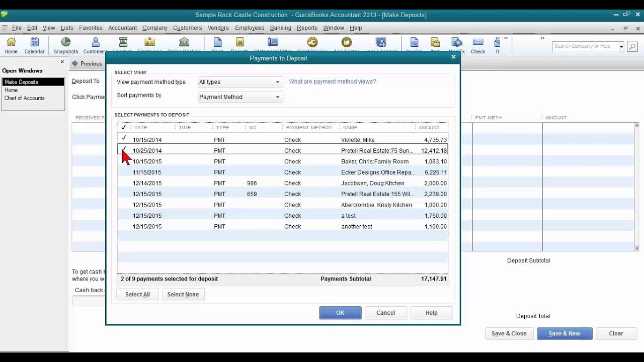The image size is (644, 362).
Task: Close the Payments to Deposit dialog
Action: click(x=453, y=57)
